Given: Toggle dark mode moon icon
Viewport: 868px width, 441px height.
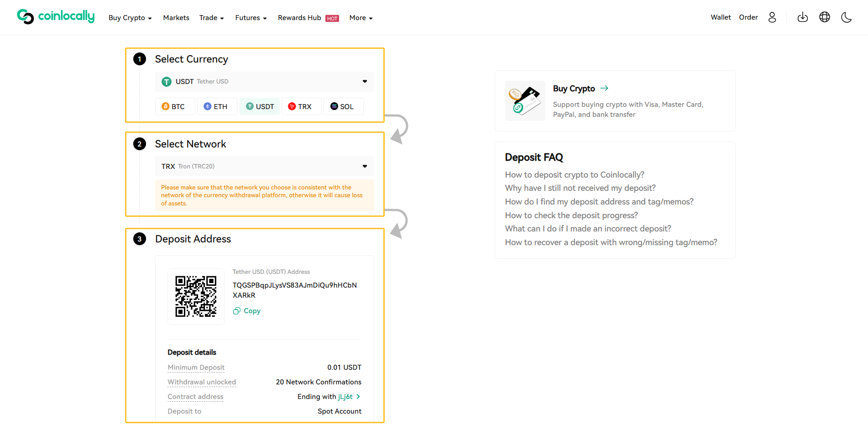Looking at the screenshot, I should pos(847,17).
